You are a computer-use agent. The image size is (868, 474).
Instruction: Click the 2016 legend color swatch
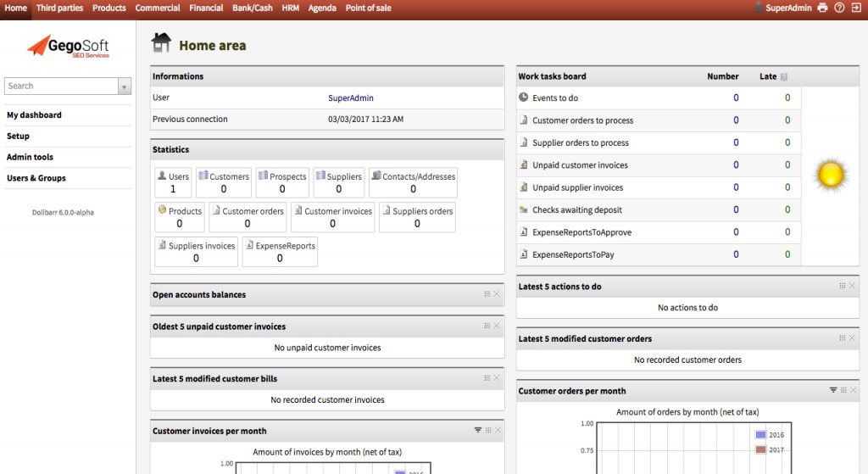[760, 435]
